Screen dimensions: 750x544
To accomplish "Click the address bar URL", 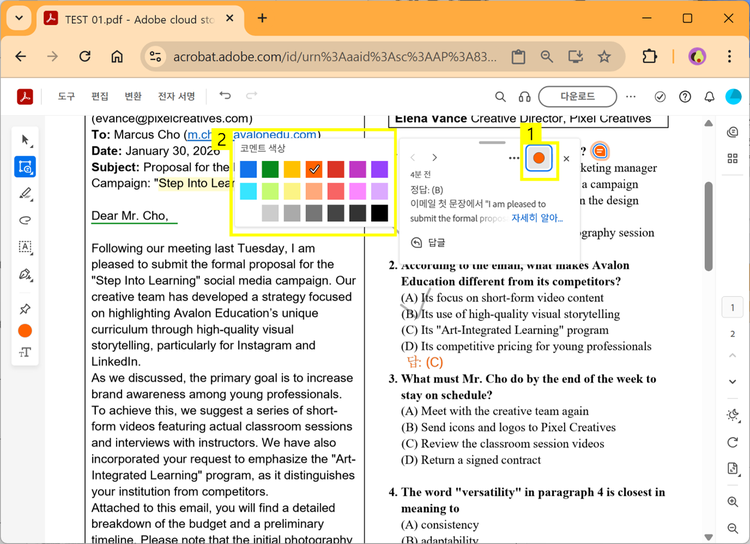I will (335, 57).
